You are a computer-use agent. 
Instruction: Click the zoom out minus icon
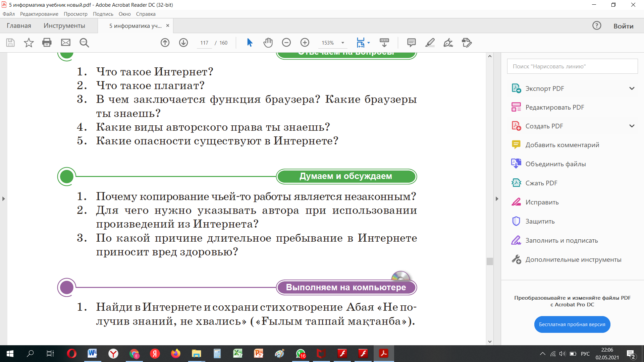tap(286, 43)
